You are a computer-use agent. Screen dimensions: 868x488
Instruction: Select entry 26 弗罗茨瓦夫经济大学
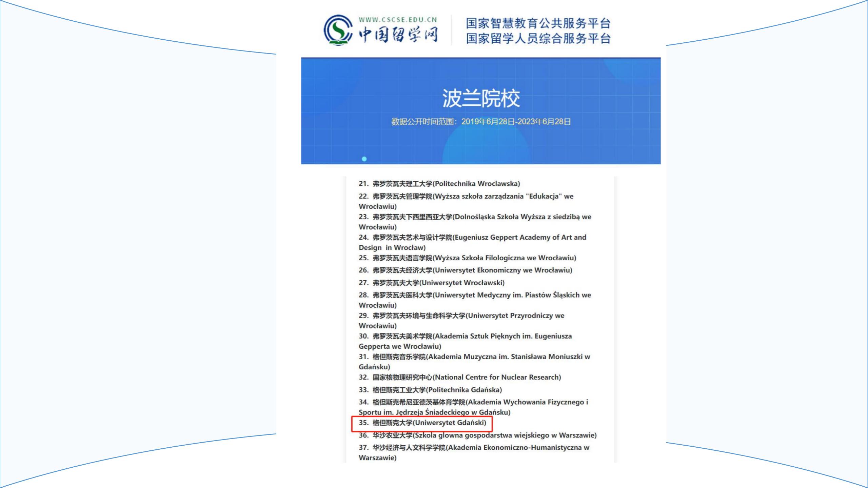tap(466, 270)
